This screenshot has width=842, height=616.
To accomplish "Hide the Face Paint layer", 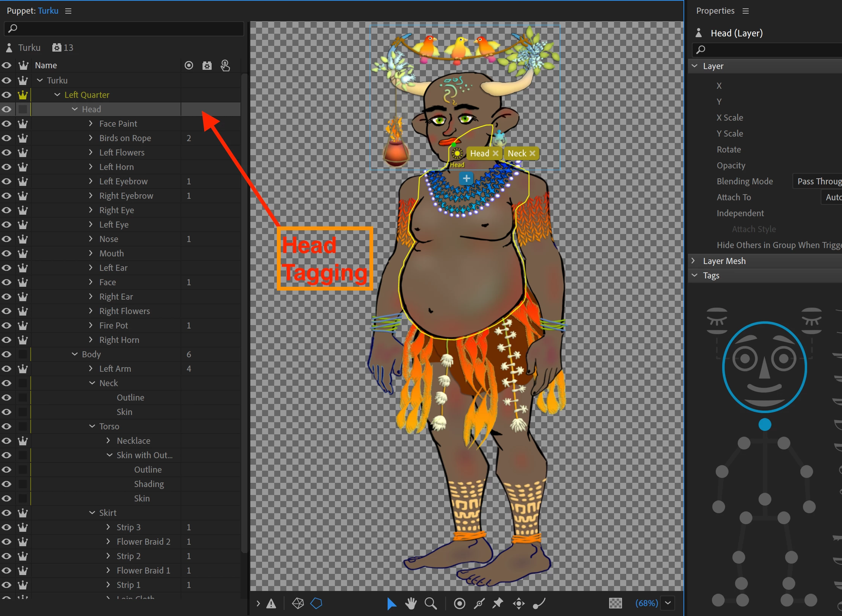I will point(6,124).
